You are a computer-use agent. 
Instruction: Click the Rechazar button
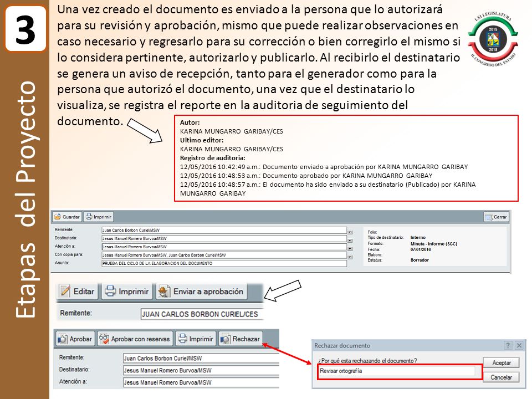(x=241, y=339)
